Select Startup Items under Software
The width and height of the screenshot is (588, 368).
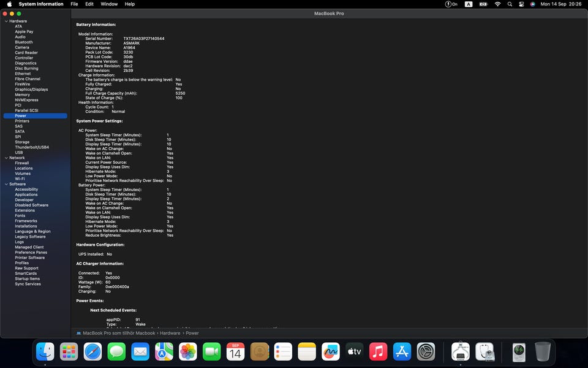click(27, 279)
